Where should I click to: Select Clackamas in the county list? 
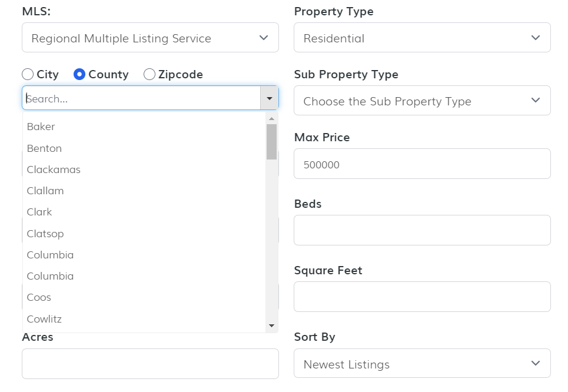coord(54,170)
